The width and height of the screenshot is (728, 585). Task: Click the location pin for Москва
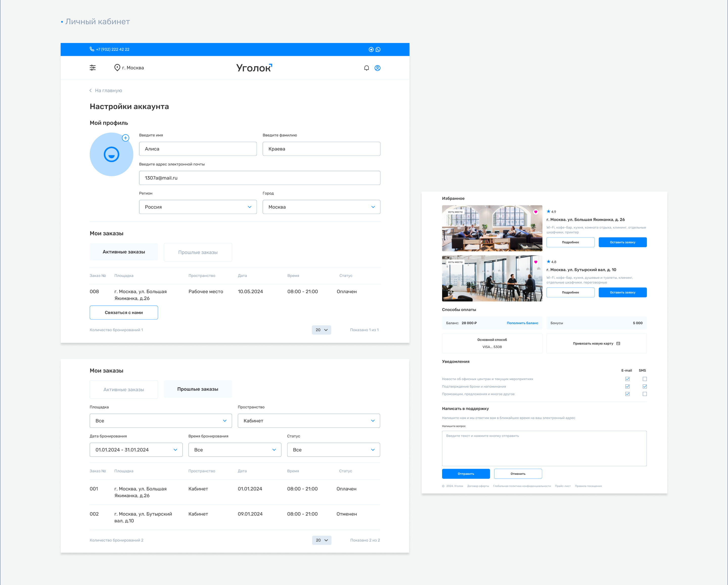117,67
